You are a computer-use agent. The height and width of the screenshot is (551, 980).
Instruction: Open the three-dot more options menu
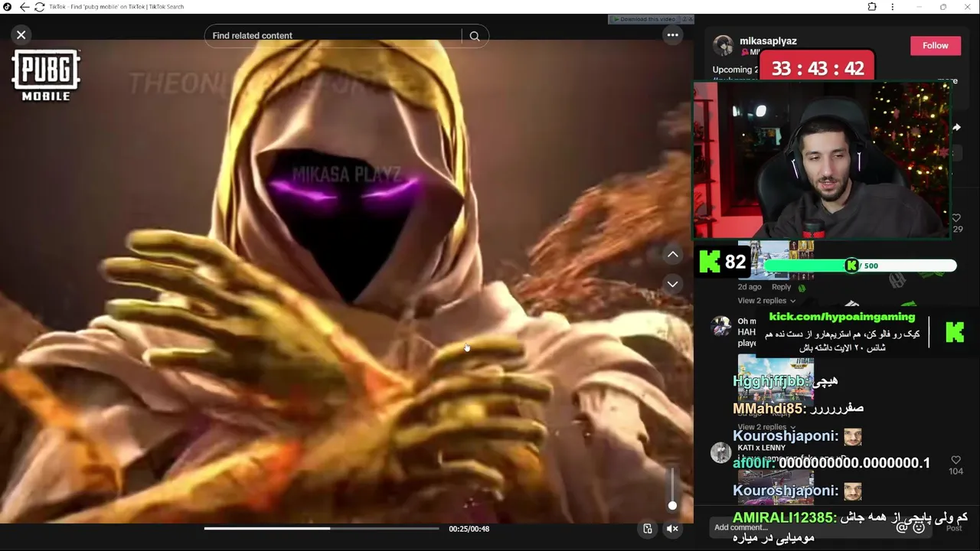tap(672, 34)
